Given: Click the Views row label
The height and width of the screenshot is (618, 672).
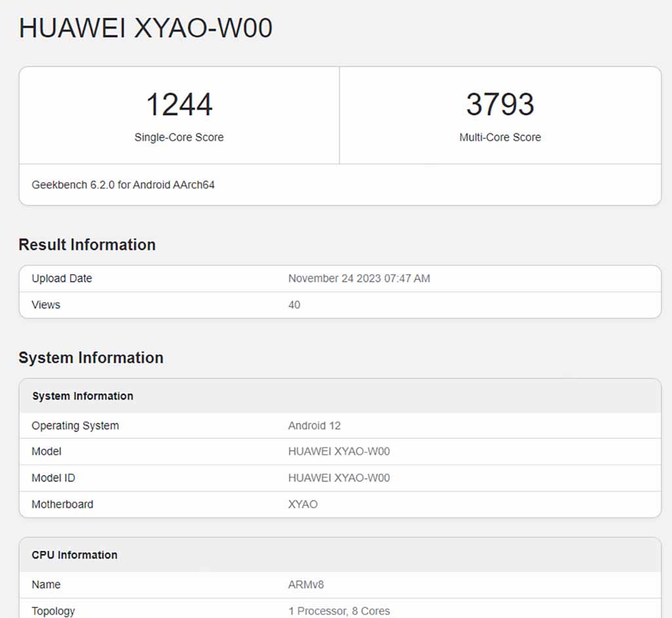Looking at the screenshot, I should (x=46, y=304).
